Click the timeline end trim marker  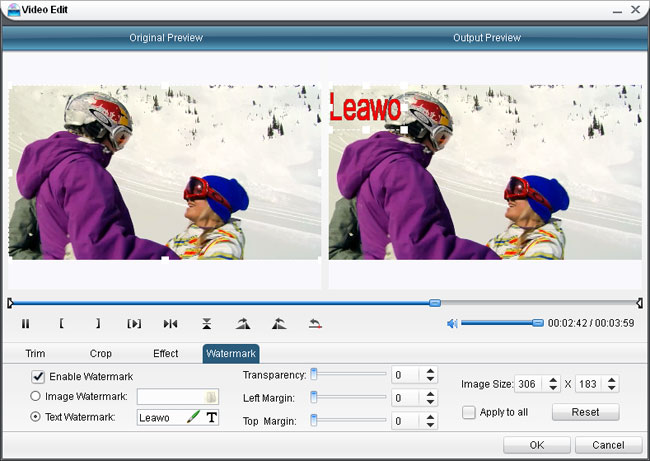[x=639, y=303]
